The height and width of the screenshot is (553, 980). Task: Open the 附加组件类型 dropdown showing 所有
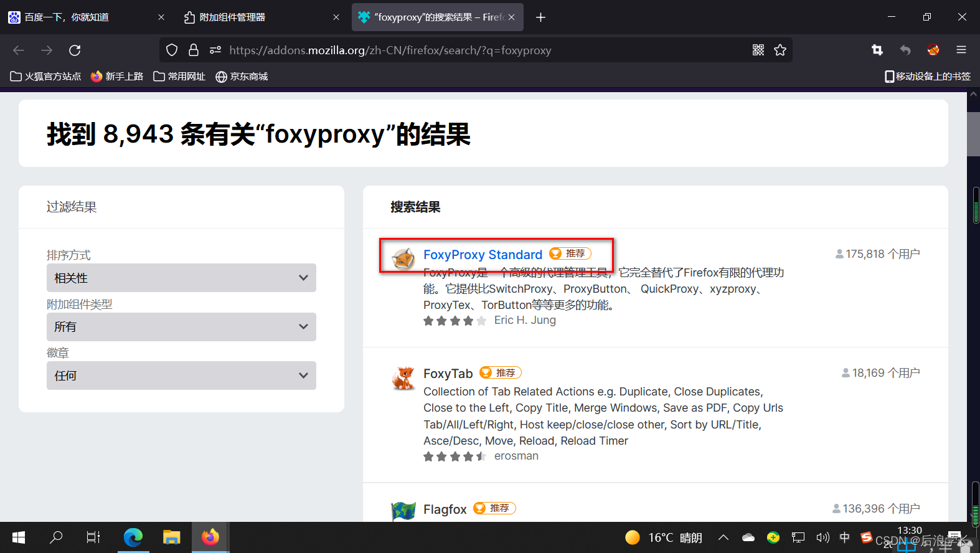(x=181, y=327)
